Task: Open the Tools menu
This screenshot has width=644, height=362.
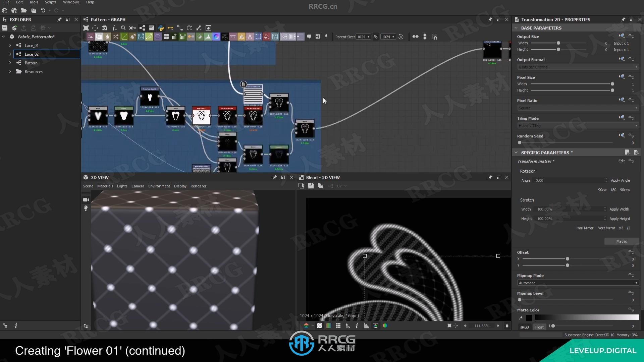Action: (x=34, y=2)
